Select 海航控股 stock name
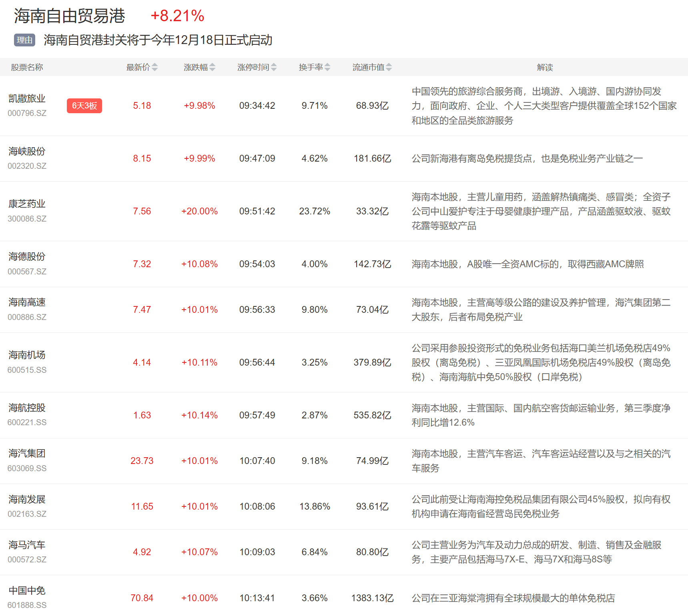Viewport: 688px width, 616px height. pos(27,408)
